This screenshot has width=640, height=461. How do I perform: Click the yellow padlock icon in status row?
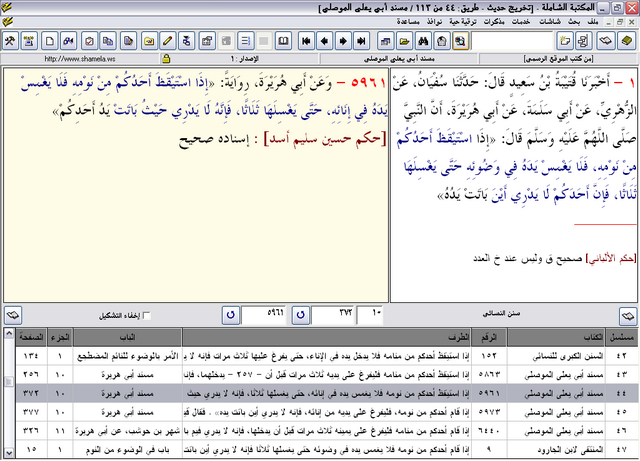coord(166,59)
